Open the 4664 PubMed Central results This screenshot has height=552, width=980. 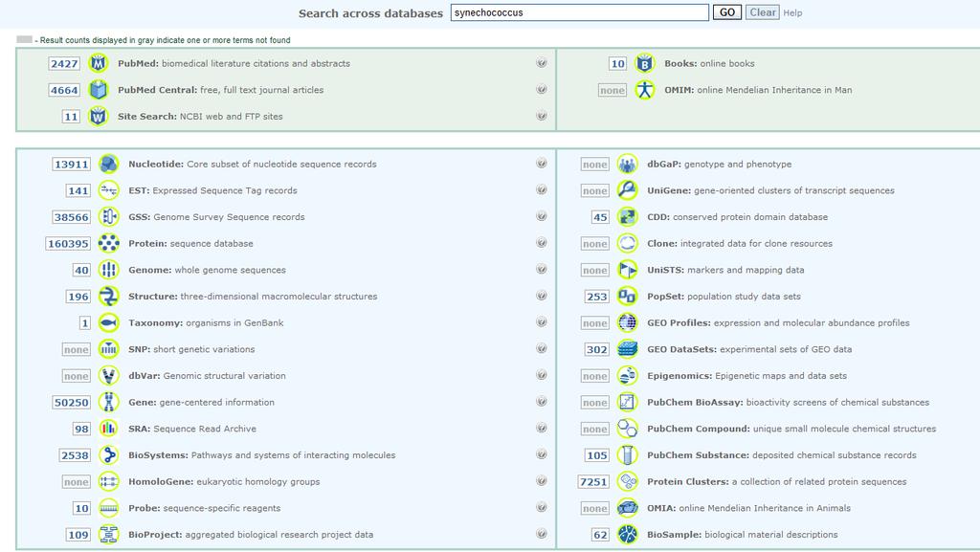64,90
